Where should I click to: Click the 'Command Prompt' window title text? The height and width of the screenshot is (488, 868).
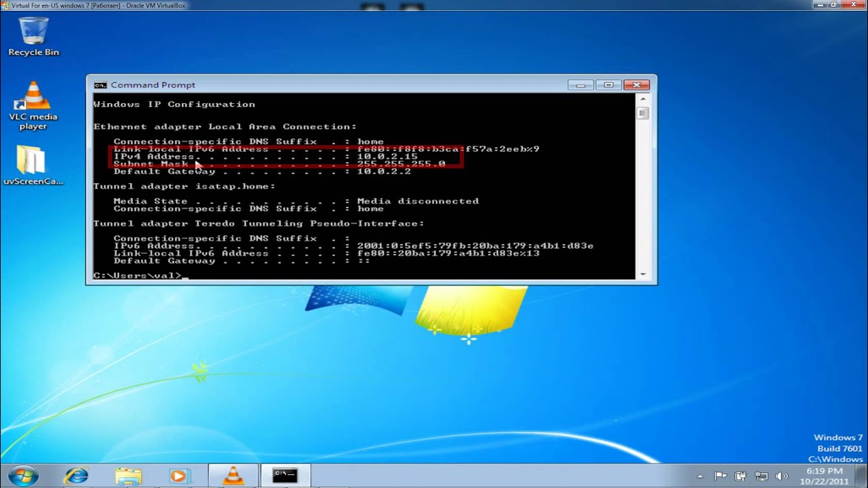pyautogui.click(x=153, y=85)
